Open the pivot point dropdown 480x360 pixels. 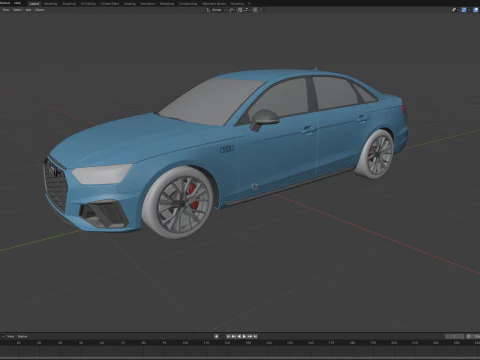pyautogui.click(x=232, y=10)
